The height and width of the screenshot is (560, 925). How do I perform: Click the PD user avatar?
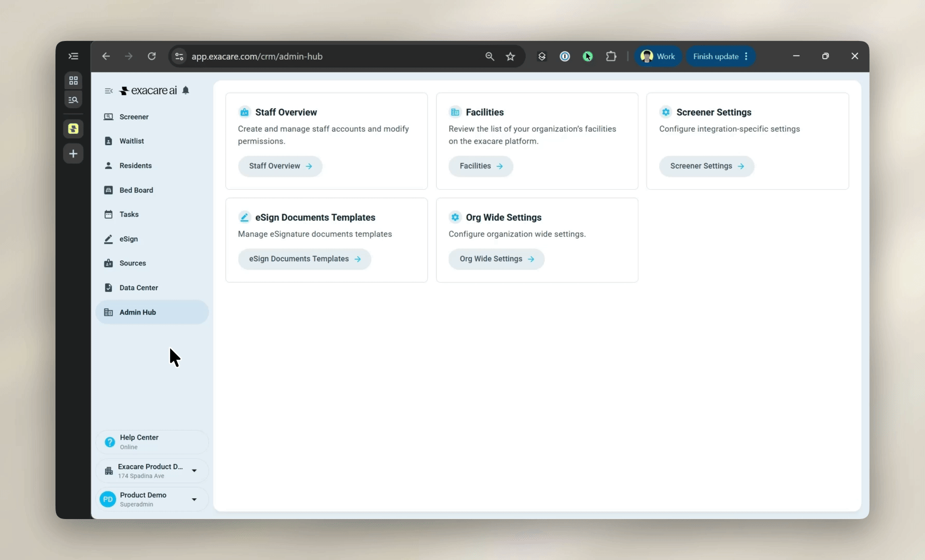tap(108, 499)
